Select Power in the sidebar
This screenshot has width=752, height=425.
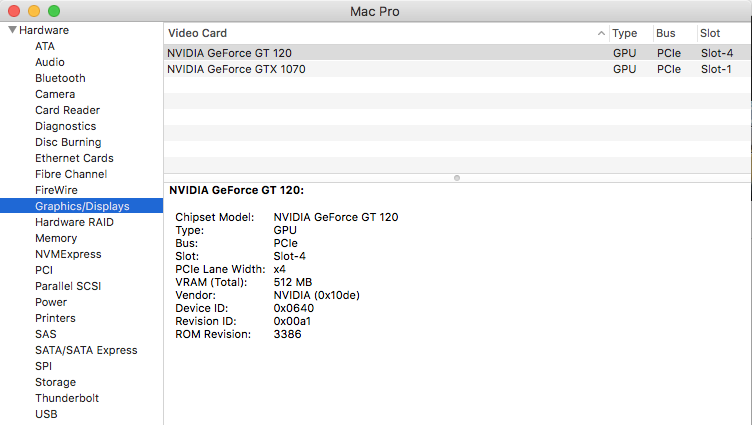[x=51, y=302]
